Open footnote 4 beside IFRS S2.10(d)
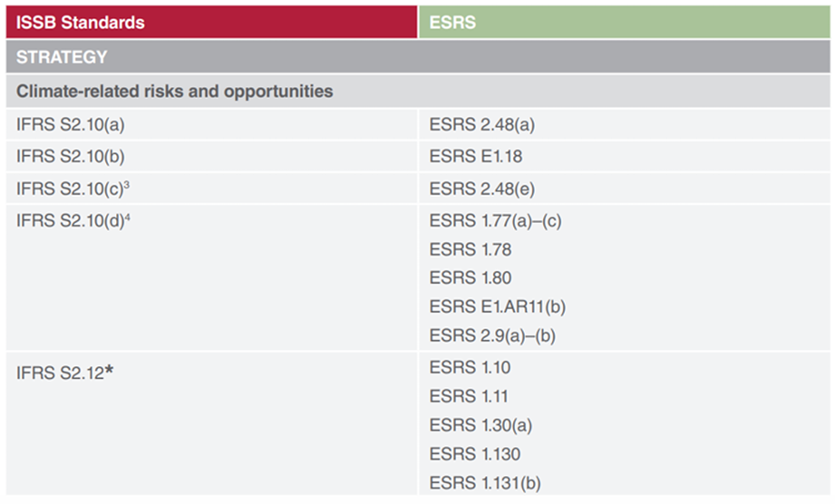Image resolution: width=835 pixels, height=504 pixels. (128, 216)
